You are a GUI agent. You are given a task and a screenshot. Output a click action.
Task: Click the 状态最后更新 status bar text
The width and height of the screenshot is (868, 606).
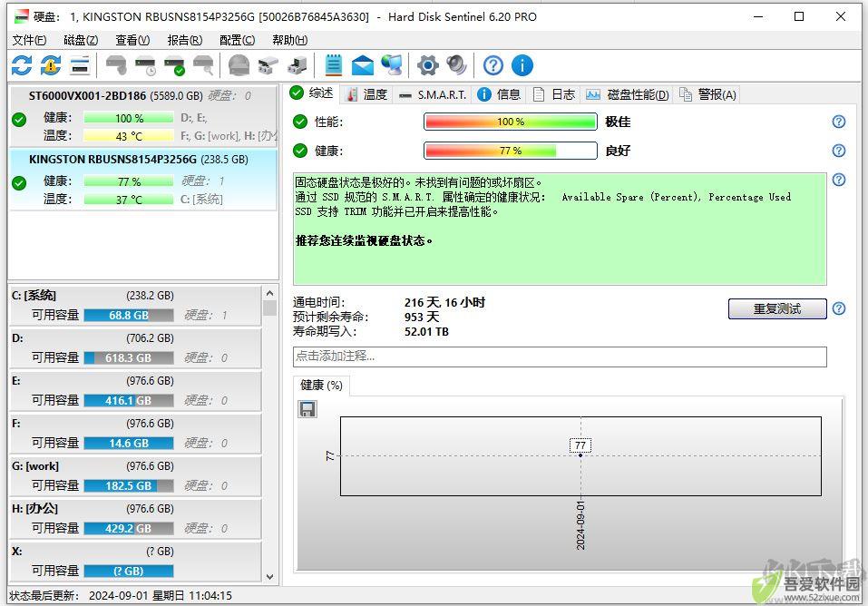pyautogui.click(x=122, y=595)
